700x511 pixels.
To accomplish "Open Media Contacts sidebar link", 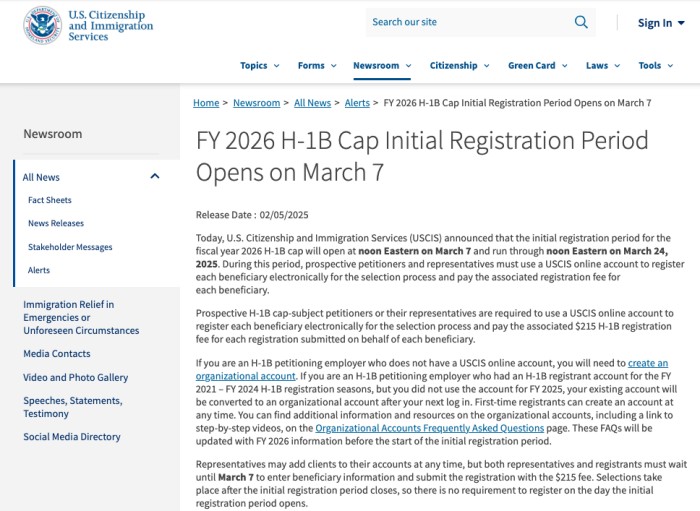I will coord(57,354).
